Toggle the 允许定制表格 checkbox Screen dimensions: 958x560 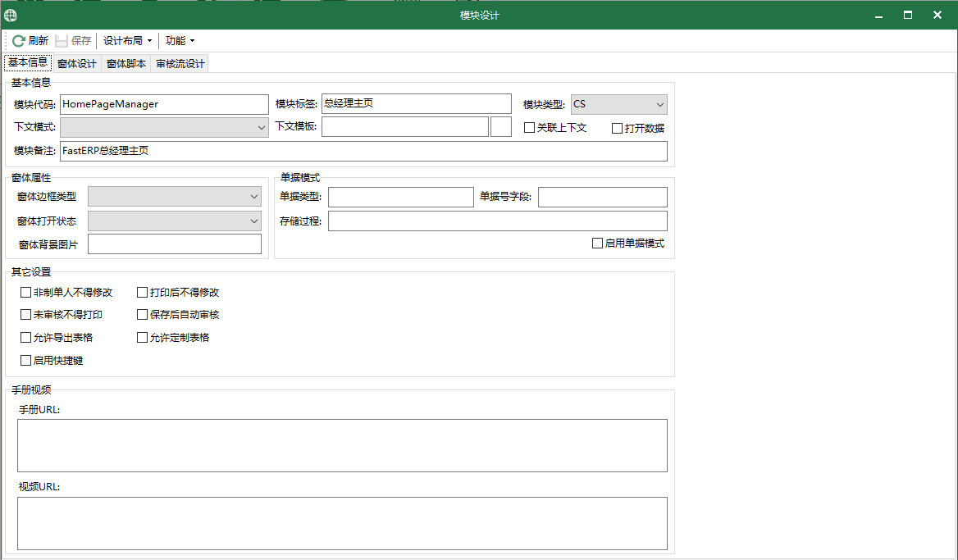143,337
